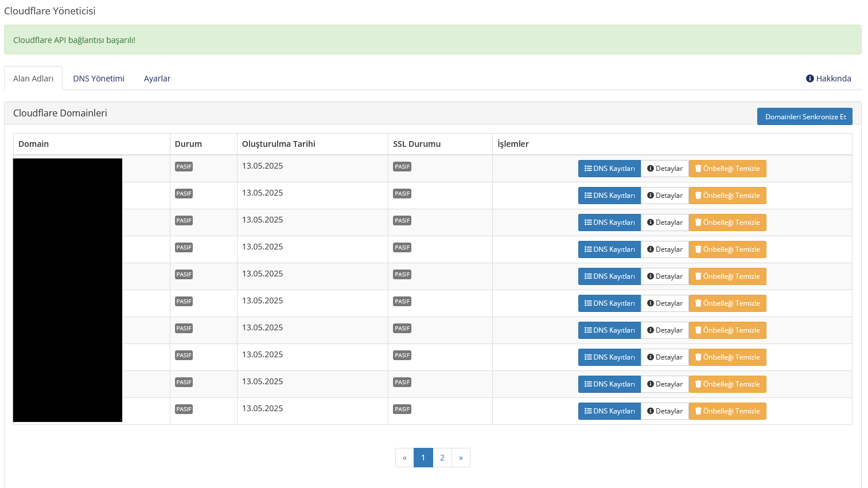Image resolution: width=868 pixels, height=488 pixels.
Task: Switch to the DNS Yönetimi tab
Action: coord(98,78)
